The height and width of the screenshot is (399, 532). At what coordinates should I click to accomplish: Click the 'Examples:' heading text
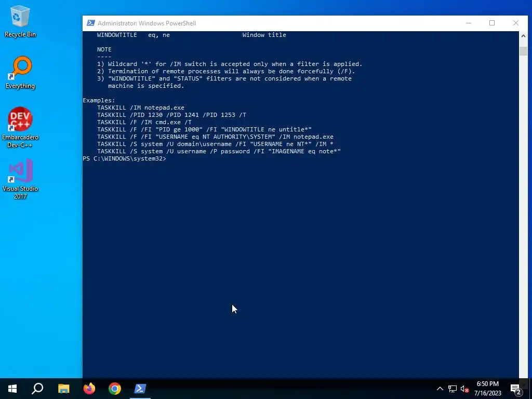99,100
